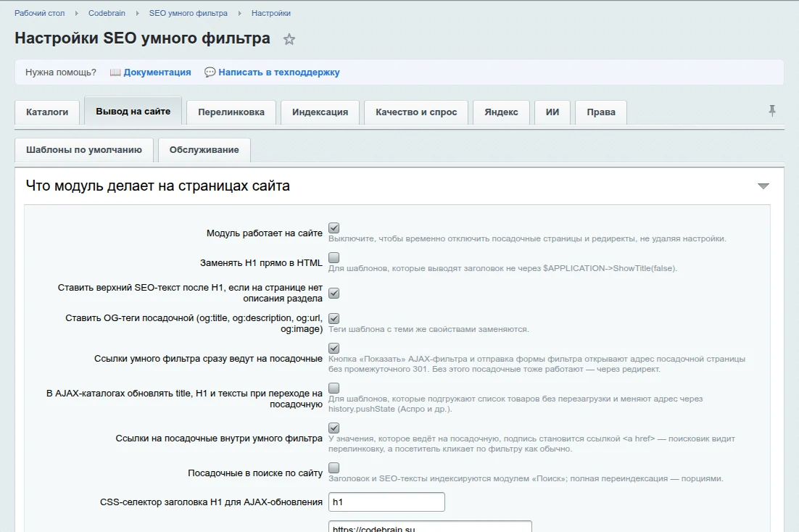Screen dimensions: 799x532
Task: Click label 'Заменять H1 прямо в HTML'
Action: pyautogui.click(x=261, y=263)
